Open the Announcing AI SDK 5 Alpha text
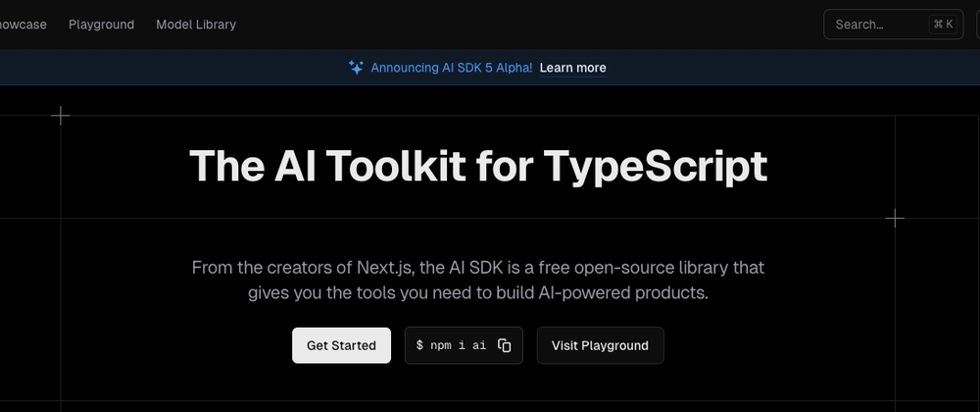 click(x=451, y=68)
